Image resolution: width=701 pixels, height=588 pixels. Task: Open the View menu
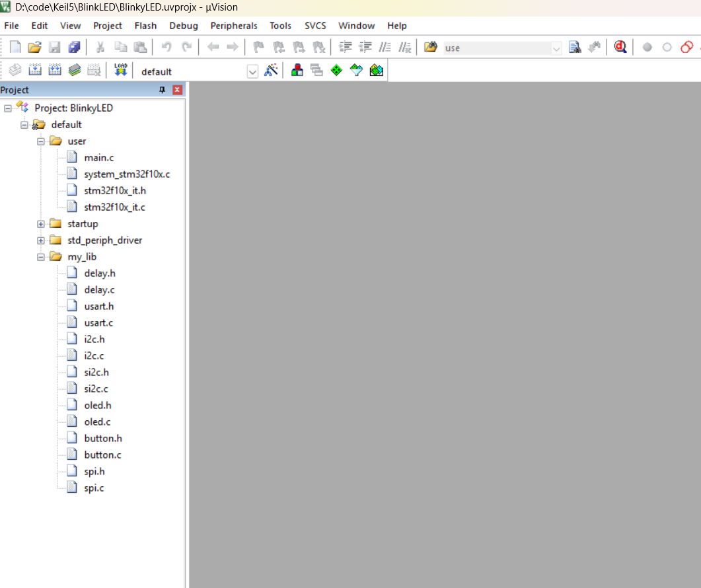pyautogui.click(x=71, y=26)
